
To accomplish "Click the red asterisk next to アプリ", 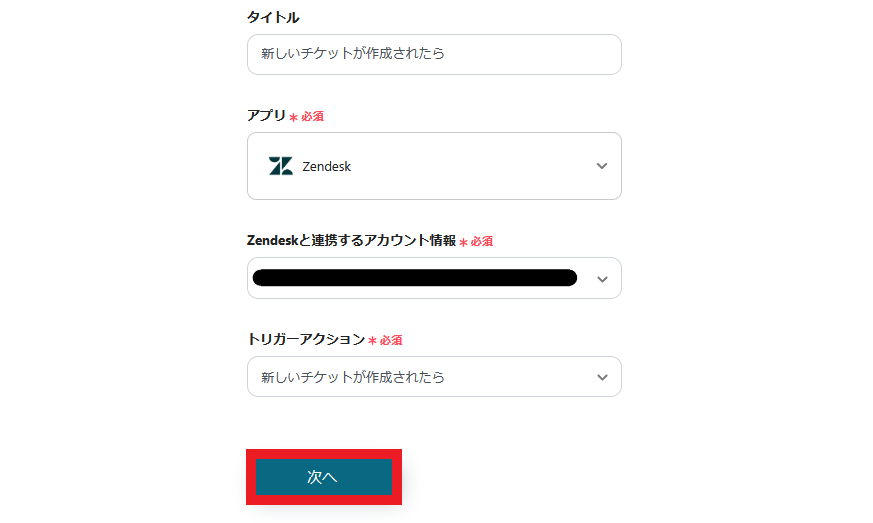I will 293,118.
